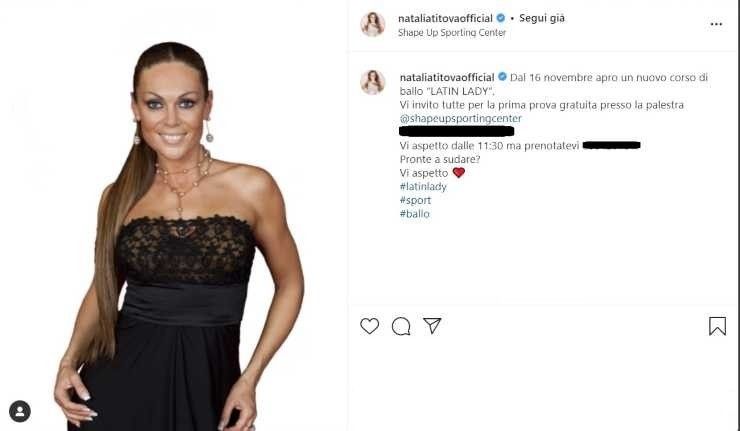The height and width of the screenshot is (431, 740).
Task: Open the @shapeupsportingcenter mention
Action: (461, 118)
